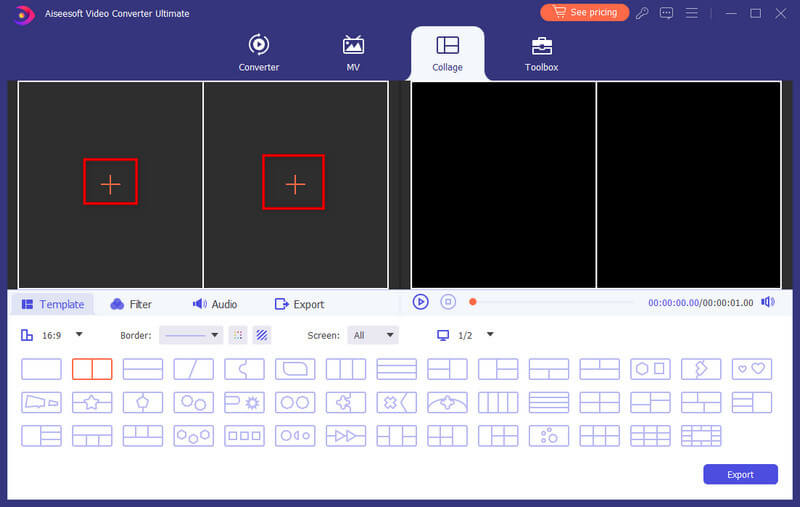This screenshot has height=507, width=800.
Task: Select the star-shaped center template
Action: coord(92,402)
